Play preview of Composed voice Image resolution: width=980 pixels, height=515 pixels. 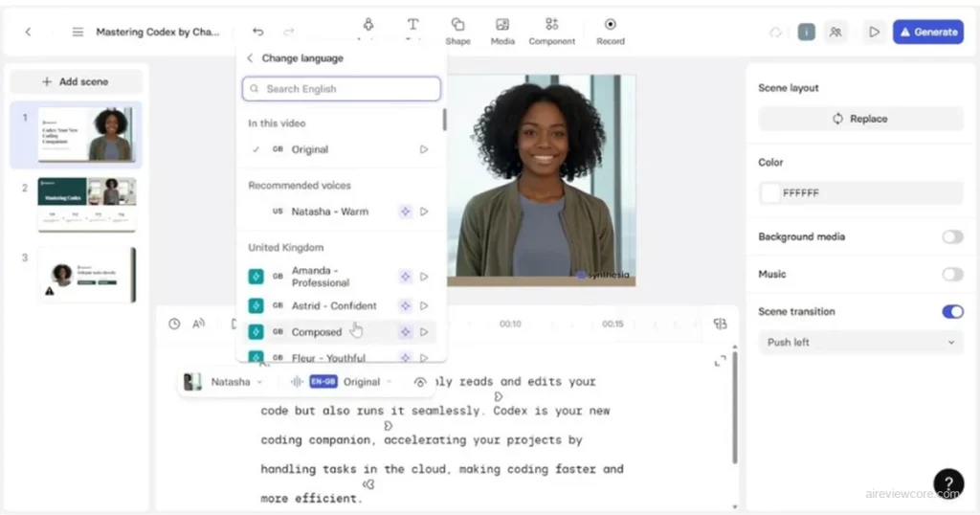pyautogui.click(x=424, y=332)
